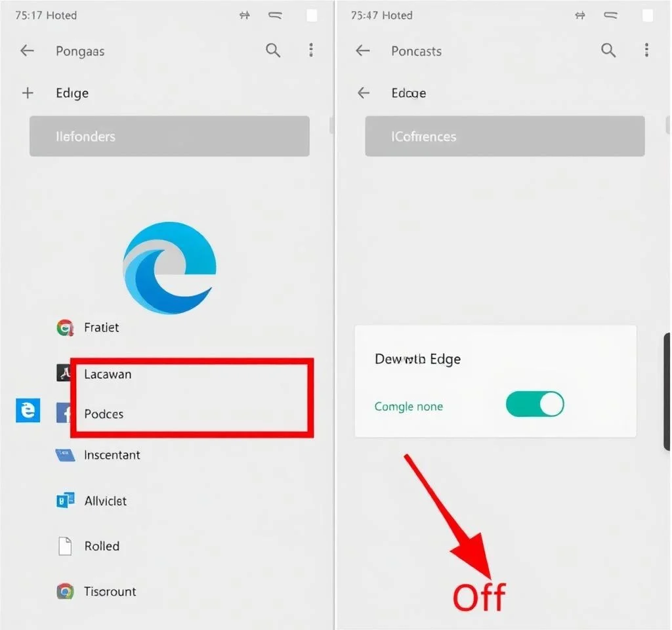Click the blue Edge tile icon at the left edge
The height and width of the screenshot is (630, 672).
28,410
